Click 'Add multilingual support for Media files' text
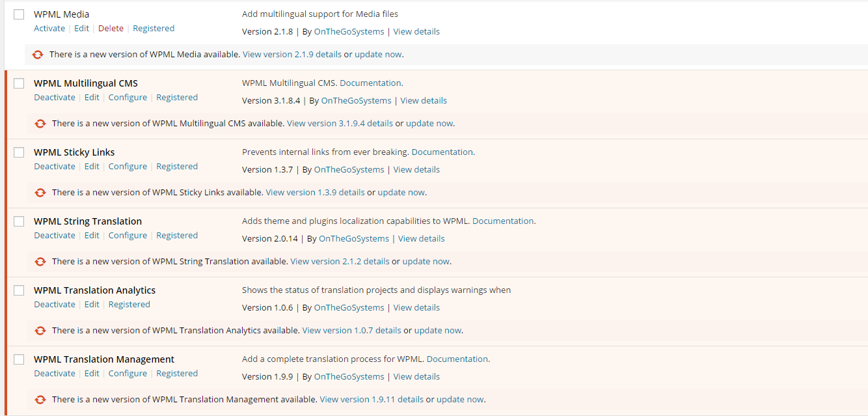The width and height of the screenshot is (868, 416). click(320, 14)
